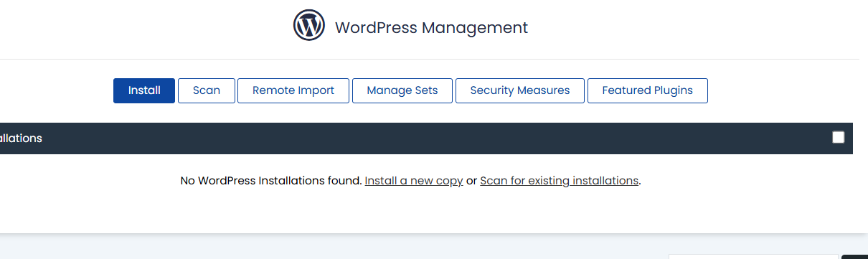Follow the 'Install a new copy' link

pyautogui.click(x=414, y=181)
